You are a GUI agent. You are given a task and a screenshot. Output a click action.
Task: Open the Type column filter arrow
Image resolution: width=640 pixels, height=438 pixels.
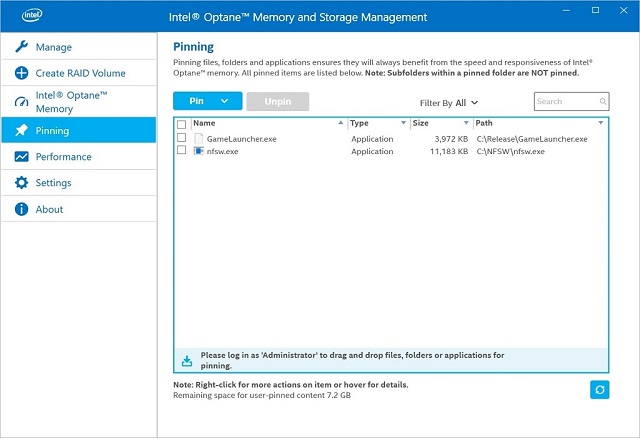pos(403,122)
